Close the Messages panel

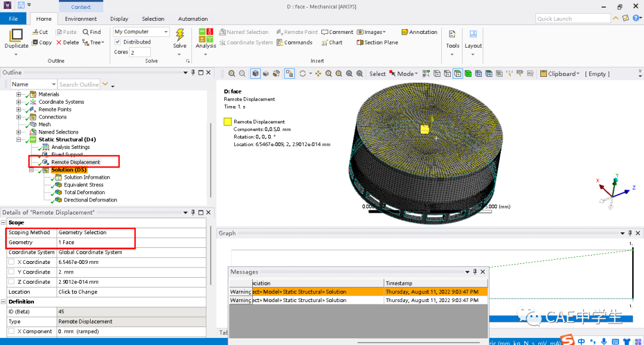[x=483, y=272]
